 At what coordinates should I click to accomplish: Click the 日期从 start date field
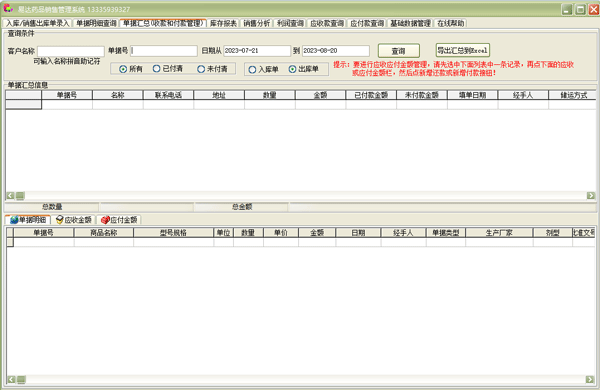(257, 51)
